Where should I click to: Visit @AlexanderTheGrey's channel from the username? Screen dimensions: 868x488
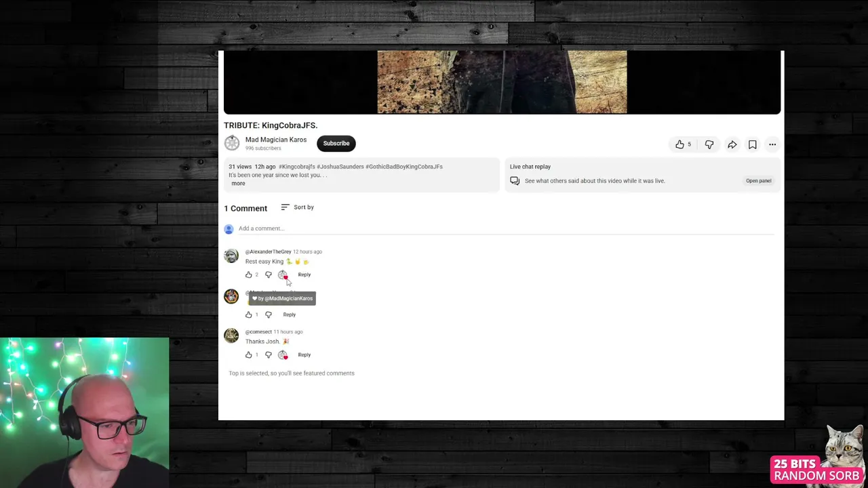[268, 252]
